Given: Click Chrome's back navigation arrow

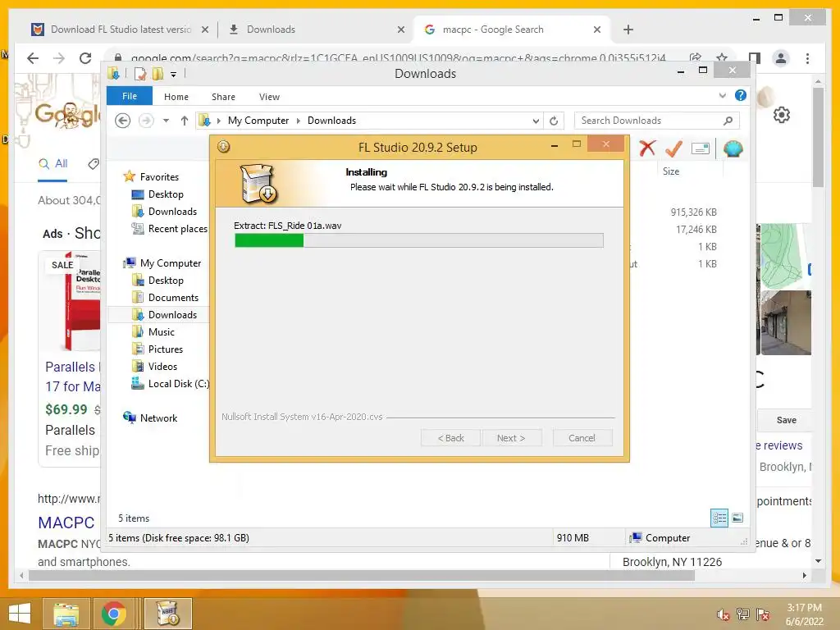Looking at the screenshot, I should tap(33, 58).
